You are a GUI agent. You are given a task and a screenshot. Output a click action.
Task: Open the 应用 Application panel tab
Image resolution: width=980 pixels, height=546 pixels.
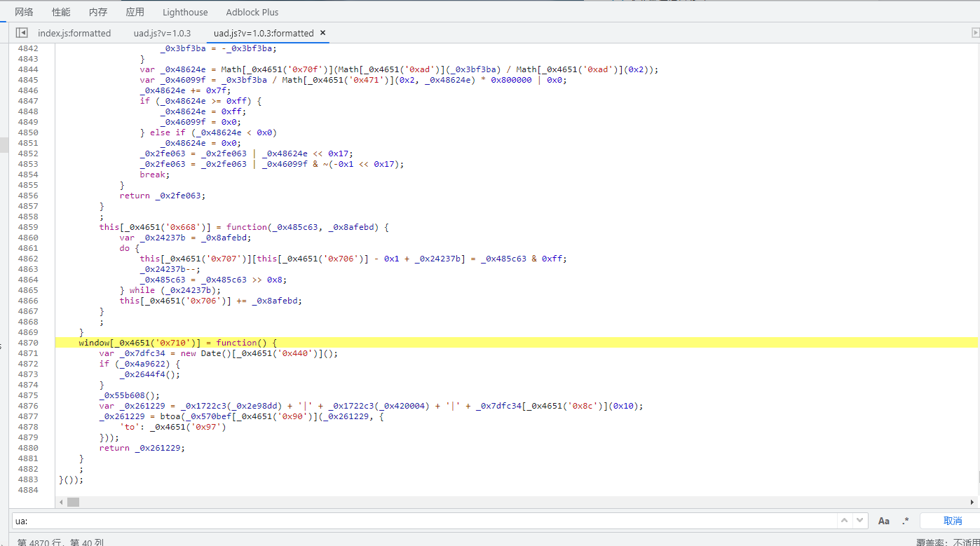(135, 12)
